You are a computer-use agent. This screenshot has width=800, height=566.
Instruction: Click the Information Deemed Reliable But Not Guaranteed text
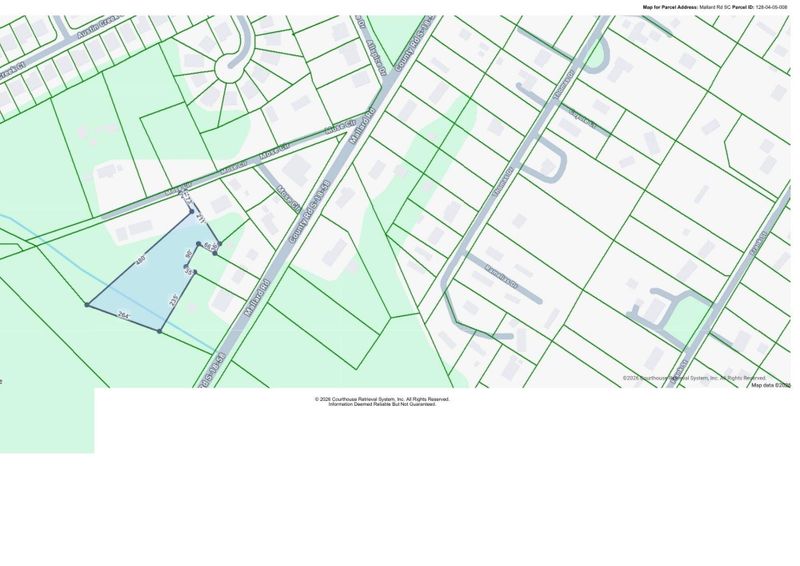(382, 404)
